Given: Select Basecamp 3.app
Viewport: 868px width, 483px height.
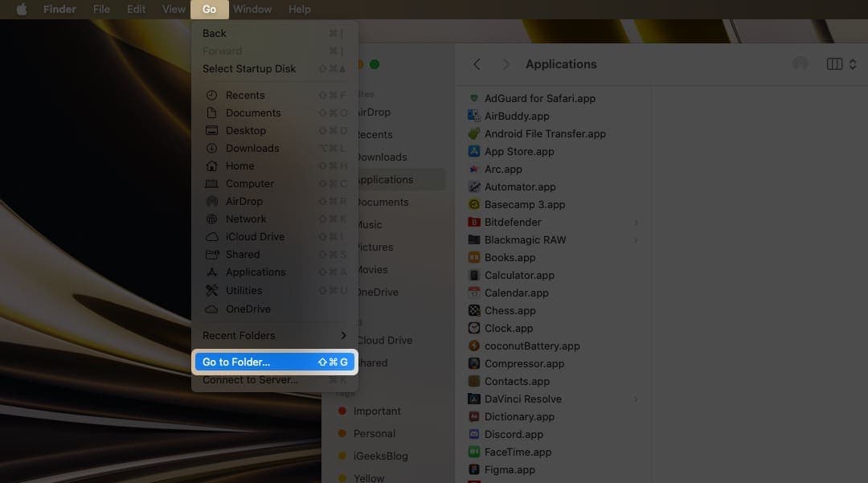Looking at the screenshot, I should click(524, 205).
